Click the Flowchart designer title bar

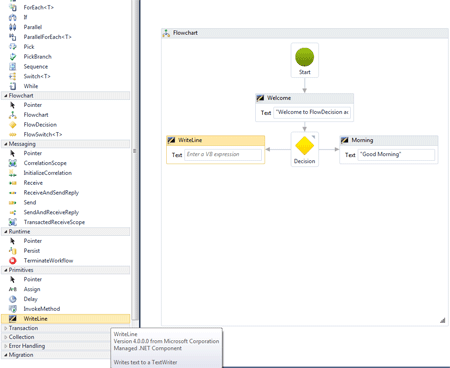point(305,33)
